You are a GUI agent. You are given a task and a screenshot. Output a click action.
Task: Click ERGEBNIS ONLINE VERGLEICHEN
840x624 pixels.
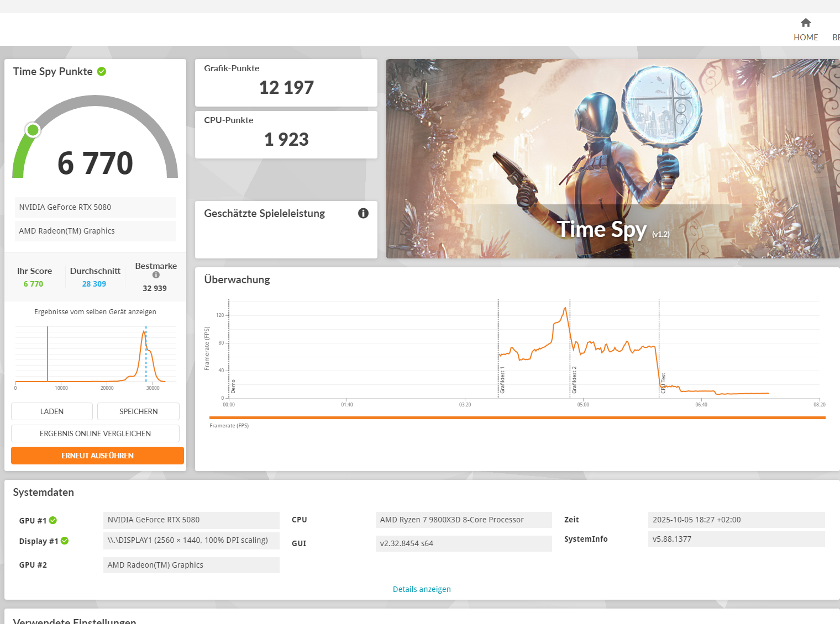95,433
